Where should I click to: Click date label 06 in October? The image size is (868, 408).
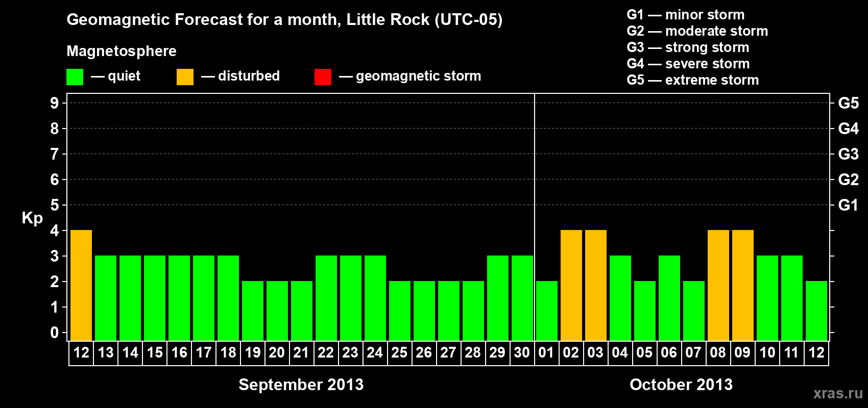coord(669,352)
